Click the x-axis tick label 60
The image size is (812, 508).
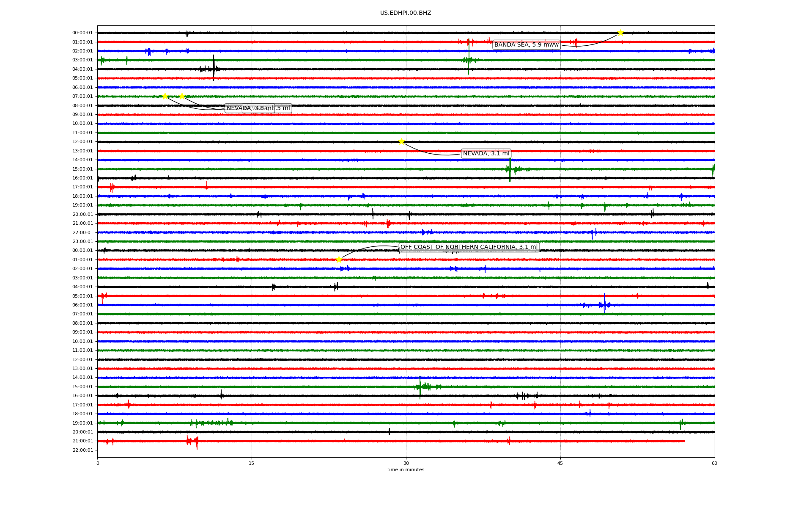tap(714, 463)
